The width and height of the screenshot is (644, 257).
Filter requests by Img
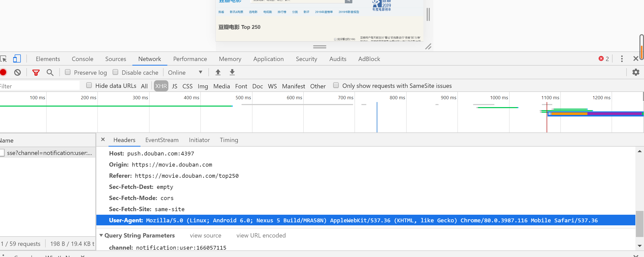[x=203, y=86]
